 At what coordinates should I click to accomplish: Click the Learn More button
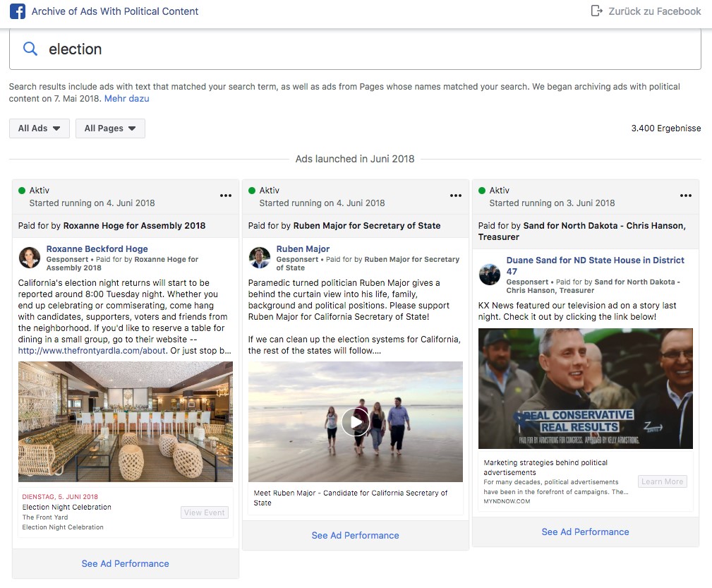(x=662, y=481)
